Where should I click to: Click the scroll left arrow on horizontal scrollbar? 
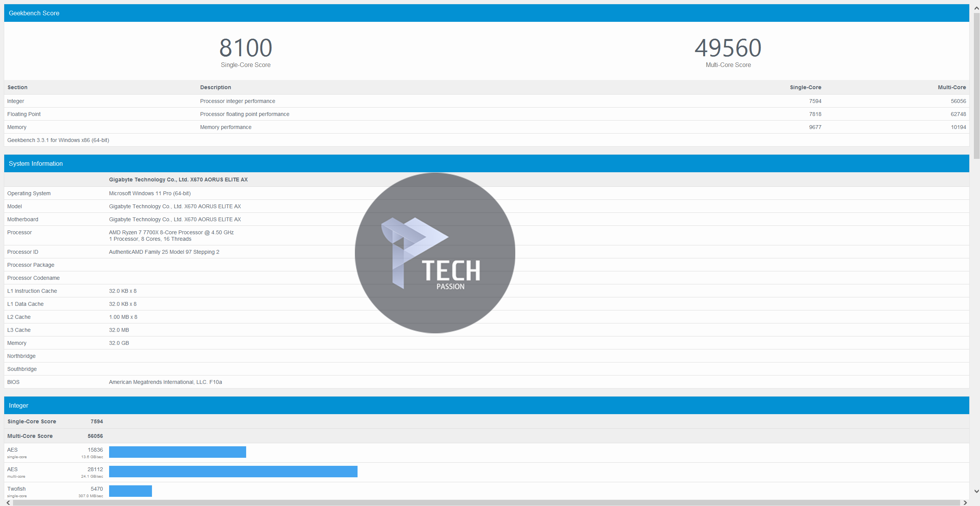point(8,503)
